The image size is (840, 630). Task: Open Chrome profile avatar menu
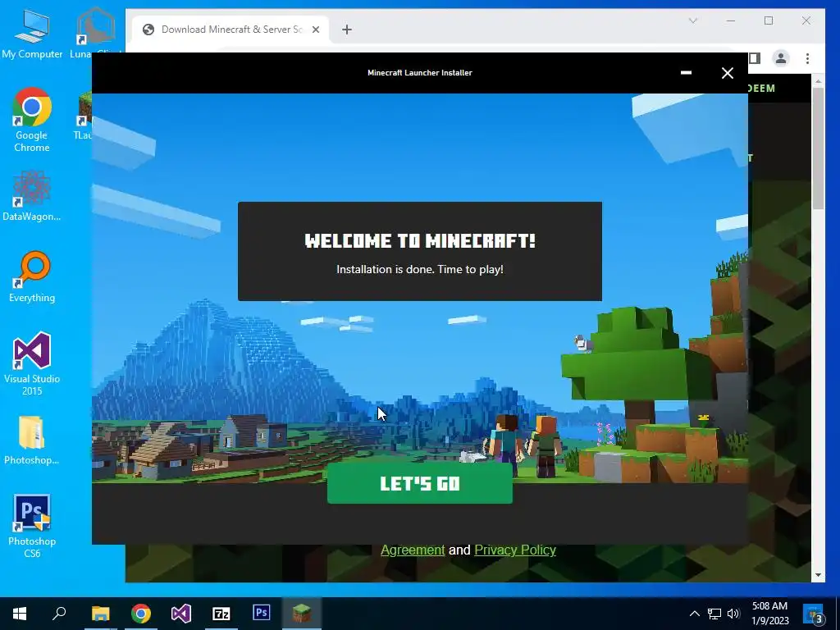[x=781, y=58]
